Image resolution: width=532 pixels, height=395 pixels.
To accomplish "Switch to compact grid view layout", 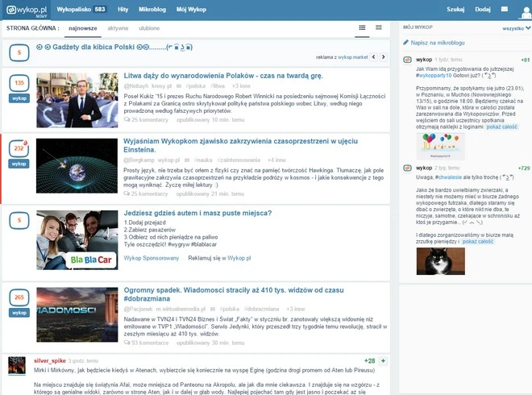I will 379,27.
